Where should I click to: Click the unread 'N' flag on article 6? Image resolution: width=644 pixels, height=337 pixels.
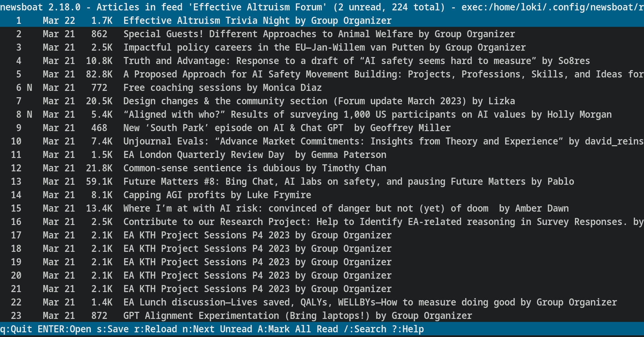pyautogui.click(x=30, y=88)
